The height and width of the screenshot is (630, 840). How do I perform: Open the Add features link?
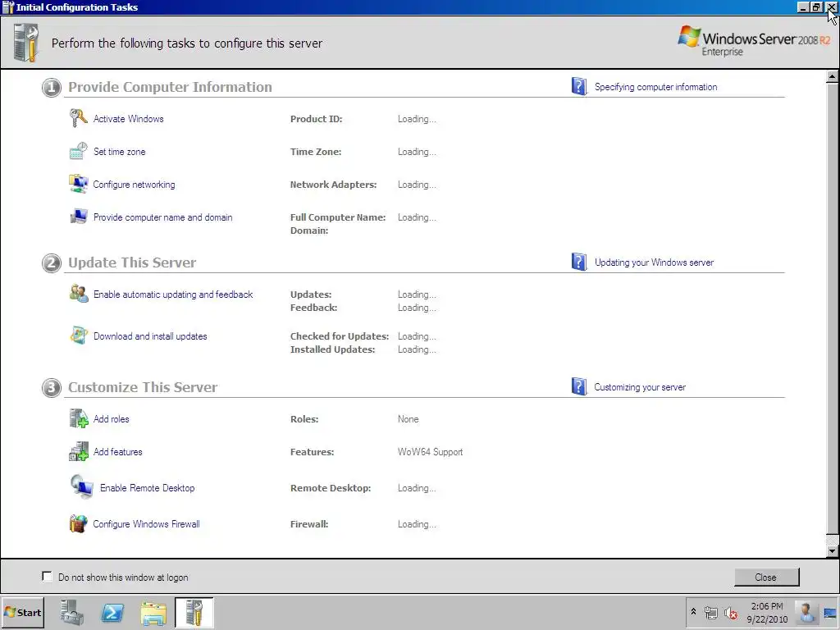(x=118, y=452)
